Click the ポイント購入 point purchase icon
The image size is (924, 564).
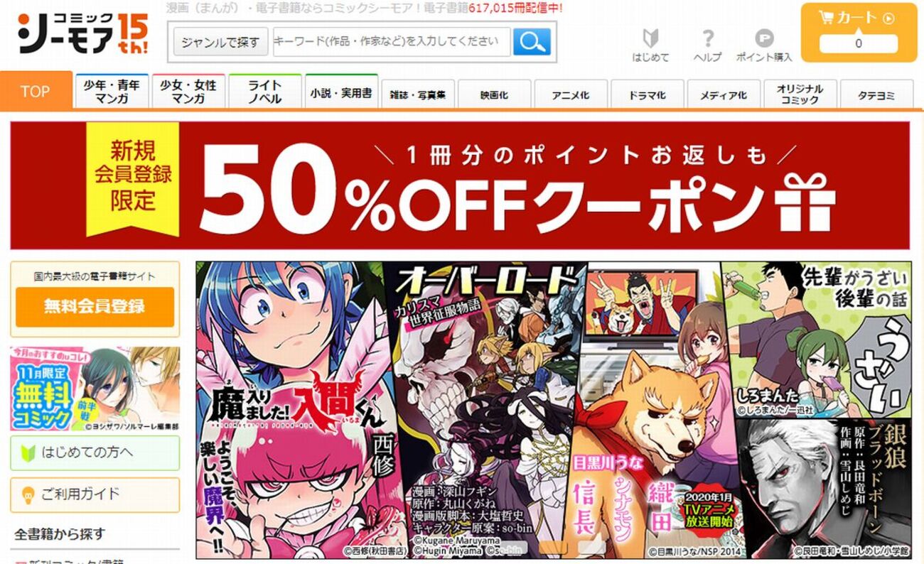tap(763, 45)
